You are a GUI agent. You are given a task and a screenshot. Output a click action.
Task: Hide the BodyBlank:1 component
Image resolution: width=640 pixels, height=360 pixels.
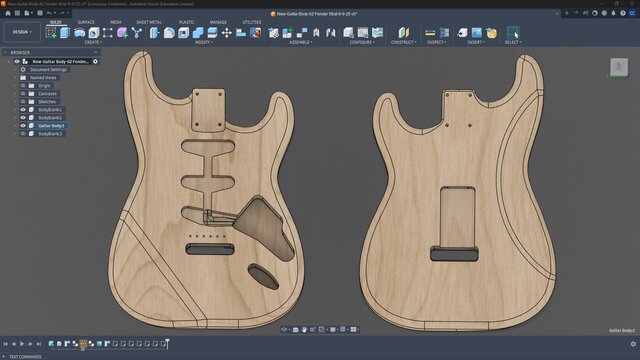point(23,110)
